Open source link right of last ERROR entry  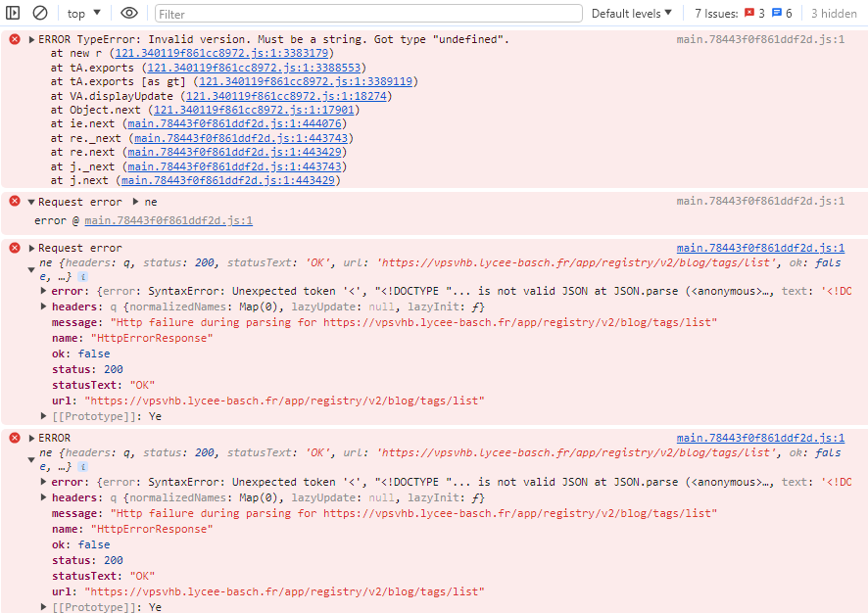point(760,439)
